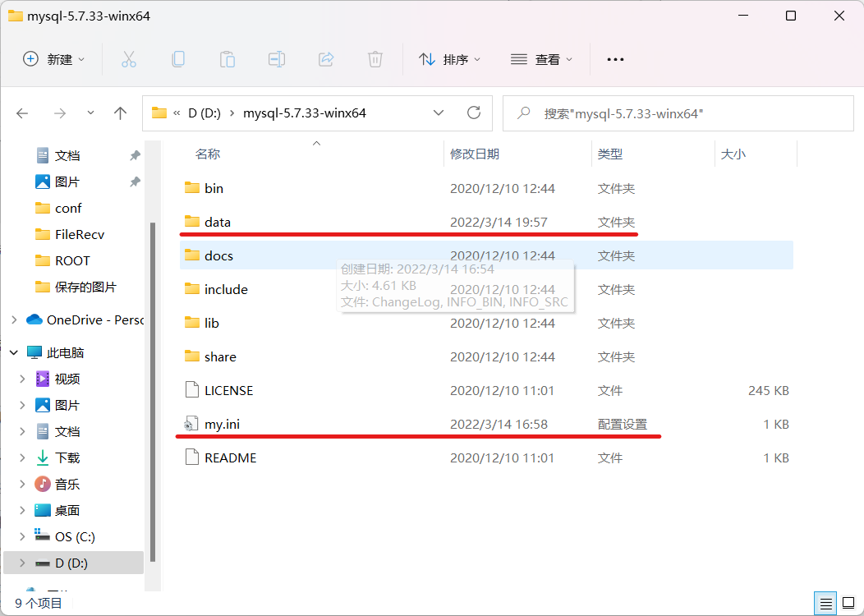Click the navigation pane scrollbar
Screen dimensions: 864x616
coord(153,393)
